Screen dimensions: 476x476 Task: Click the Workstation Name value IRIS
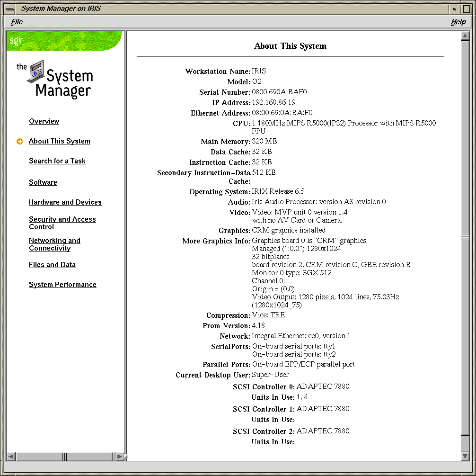(x=259, y=71)
